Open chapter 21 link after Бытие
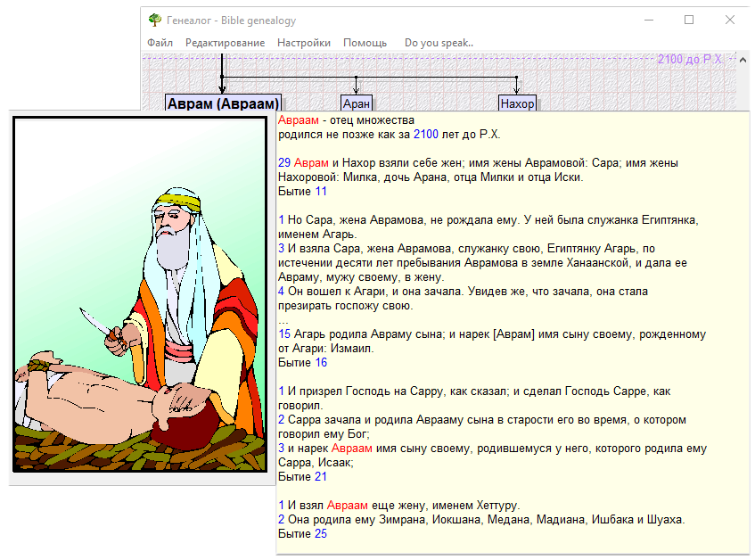This screenshot has height=560, width=755. coord(320,477)
